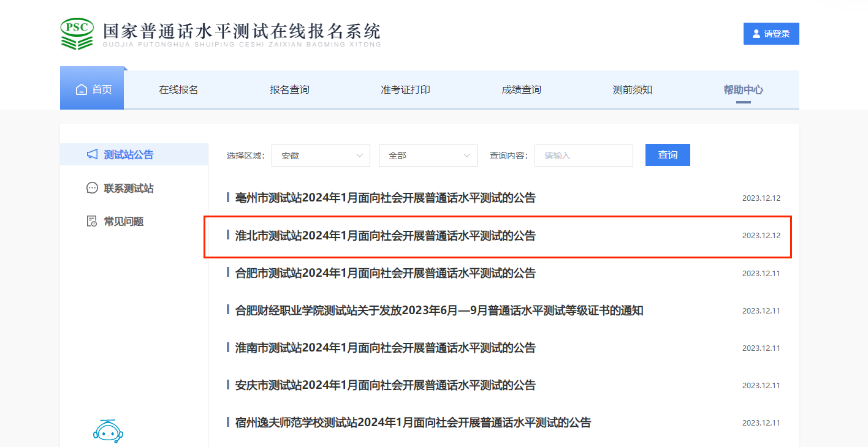The image size is (868, 447).
Task: Click the chat bubble icon beside 联系测试站
Action: [x=92, y=188]
